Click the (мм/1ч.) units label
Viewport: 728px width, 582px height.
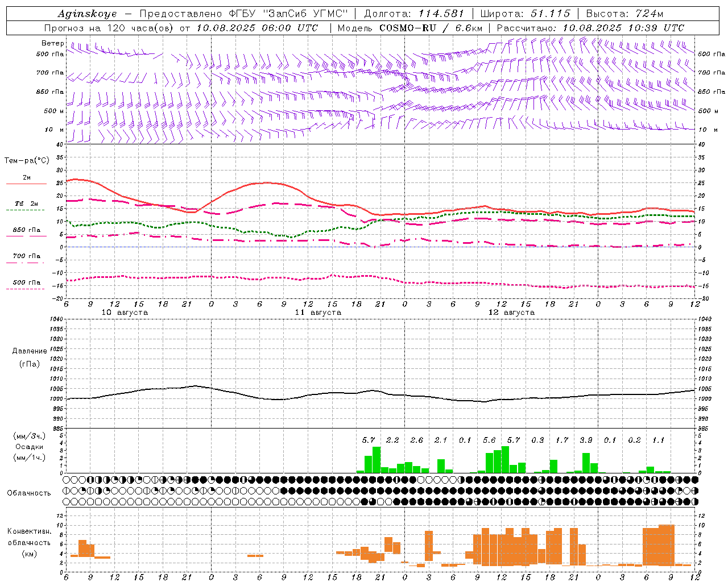(30, 458)
